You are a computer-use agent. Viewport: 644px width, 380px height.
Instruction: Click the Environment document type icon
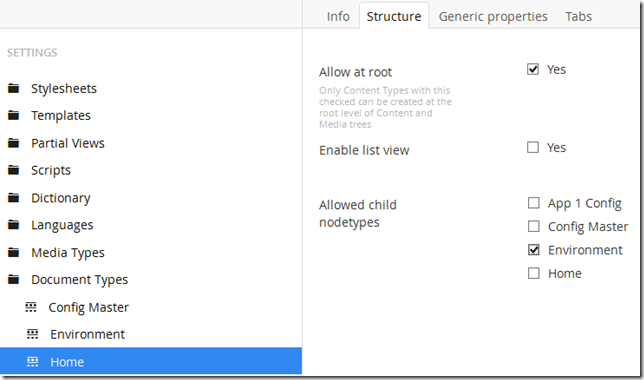tap(32, 334)
